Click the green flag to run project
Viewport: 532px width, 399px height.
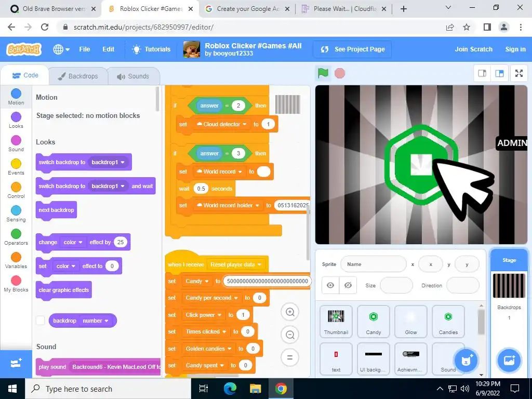[x=323, y=73]
